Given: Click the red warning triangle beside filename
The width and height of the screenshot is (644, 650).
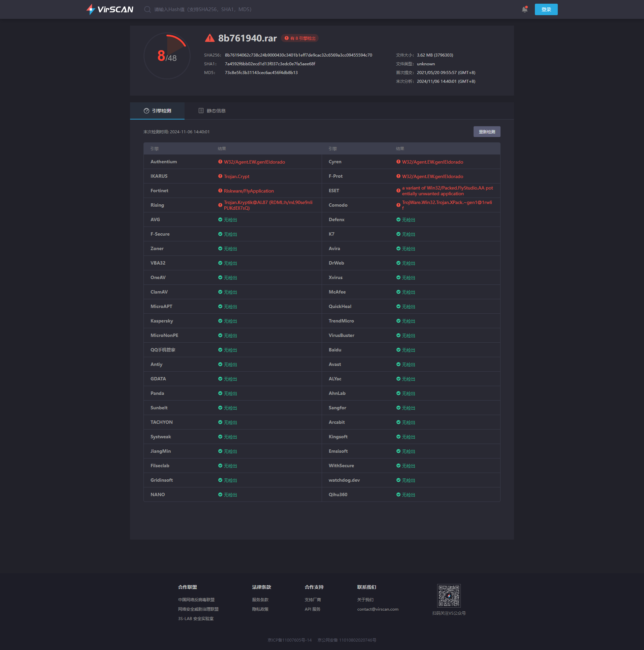Looking at the screenshot, I should tap(210, 38).
